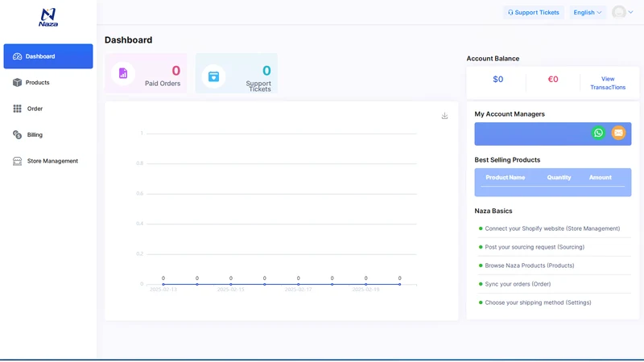
Task: Click Sync your orders item
Action: [518, 284]
